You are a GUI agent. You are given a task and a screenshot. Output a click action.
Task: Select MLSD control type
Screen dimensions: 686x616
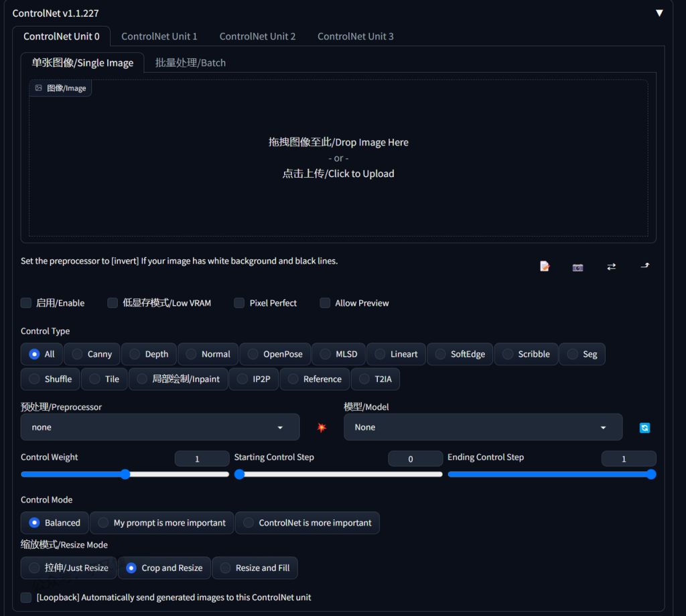[x=339, y=354]
